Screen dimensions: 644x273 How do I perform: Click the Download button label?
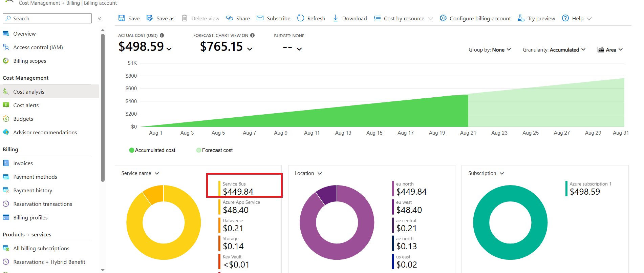pos(355,18)
